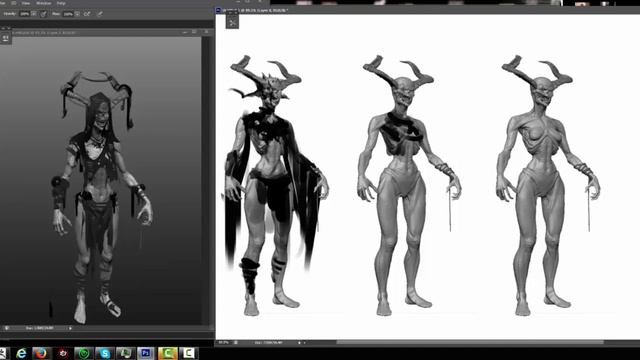Click the right document horizontal scrollbar
The width and height of the screenshot is (640, 360).
point(469,342)
